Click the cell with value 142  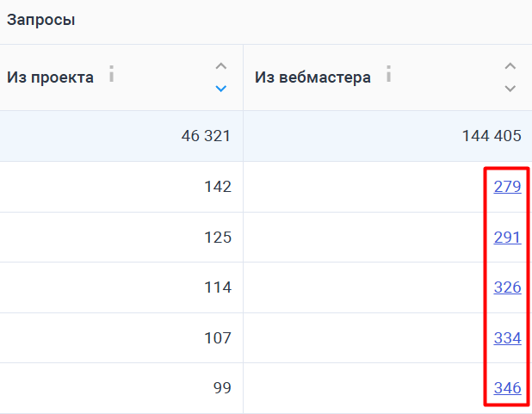point(218,186)
